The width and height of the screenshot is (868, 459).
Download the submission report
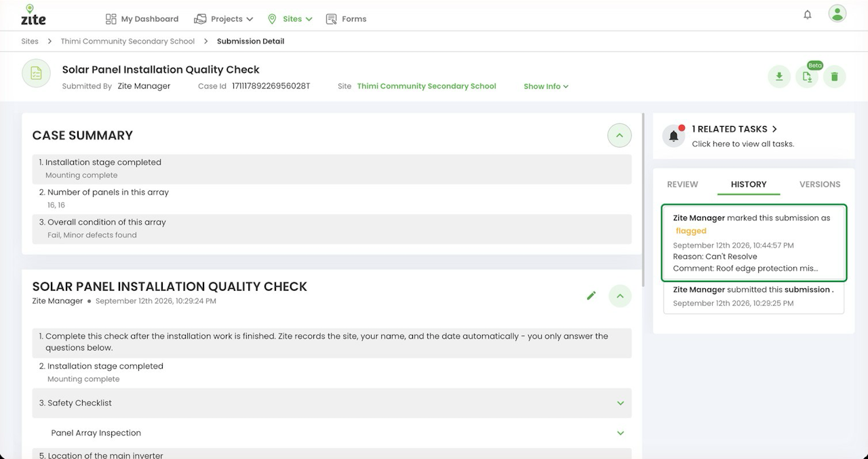[779, 77]
